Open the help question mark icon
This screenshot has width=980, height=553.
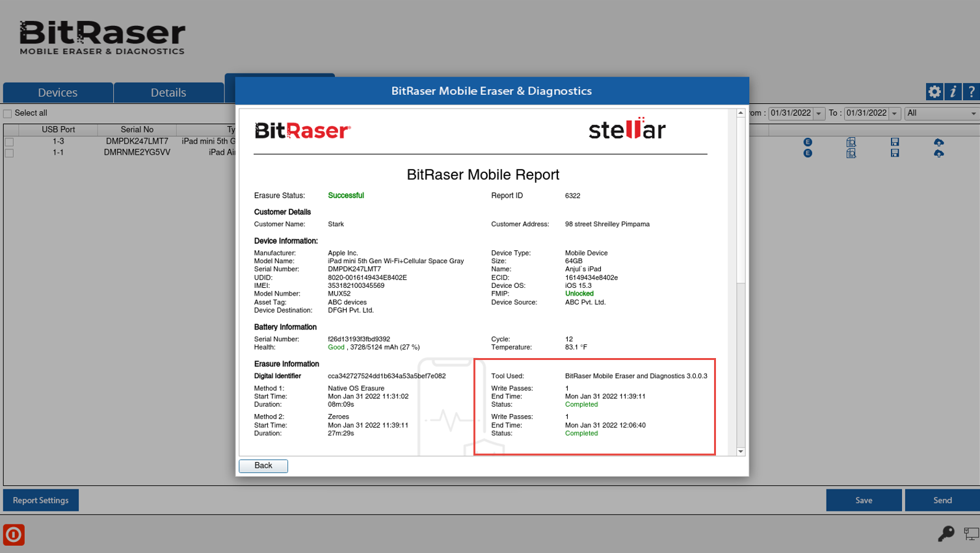coord(972,92)
